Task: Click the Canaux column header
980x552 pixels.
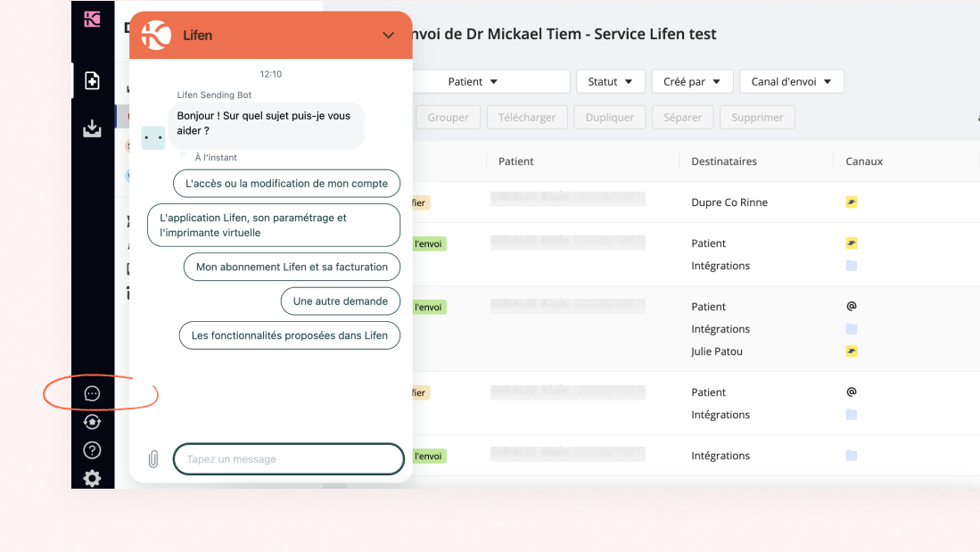Action: [864, 161]
